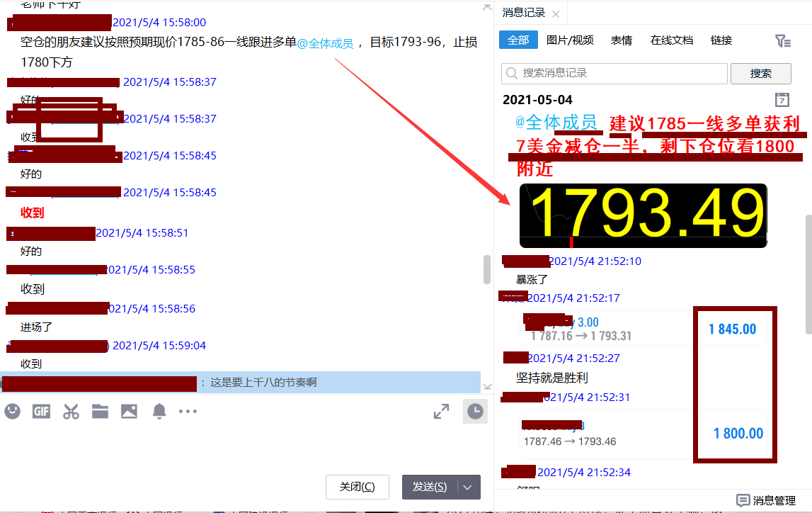Switch to 图片/视频 tab
The image size is (812, 513).
pos(570,40)
